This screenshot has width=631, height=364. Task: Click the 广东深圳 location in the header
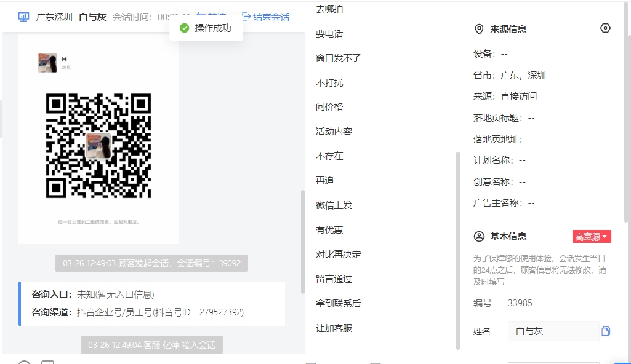click(54, 17)
